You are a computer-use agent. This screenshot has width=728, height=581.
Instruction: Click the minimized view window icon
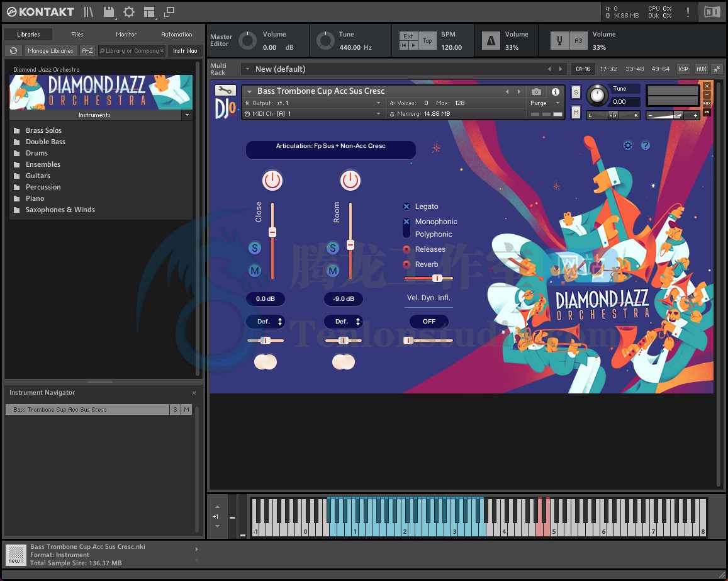tap(169, 12)
